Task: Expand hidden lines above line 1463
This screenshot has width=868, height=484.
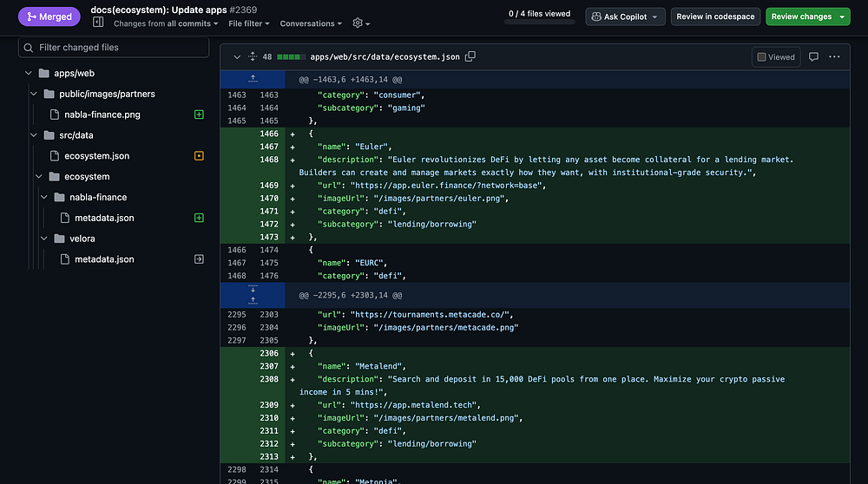Action: click(253, 78)
